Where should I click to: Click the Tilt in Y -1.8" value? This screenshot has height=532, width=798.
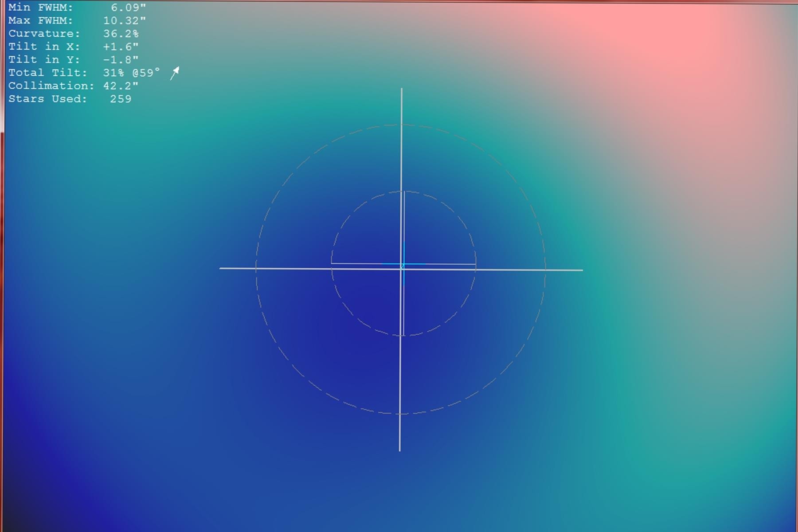pos(121,59)
